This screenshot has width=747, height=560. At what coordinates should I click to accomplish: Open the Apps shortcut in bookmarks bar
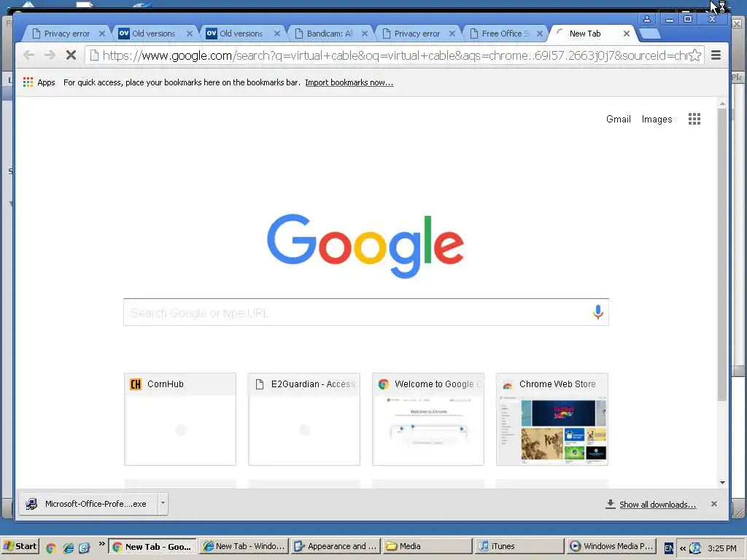[39, 82]
